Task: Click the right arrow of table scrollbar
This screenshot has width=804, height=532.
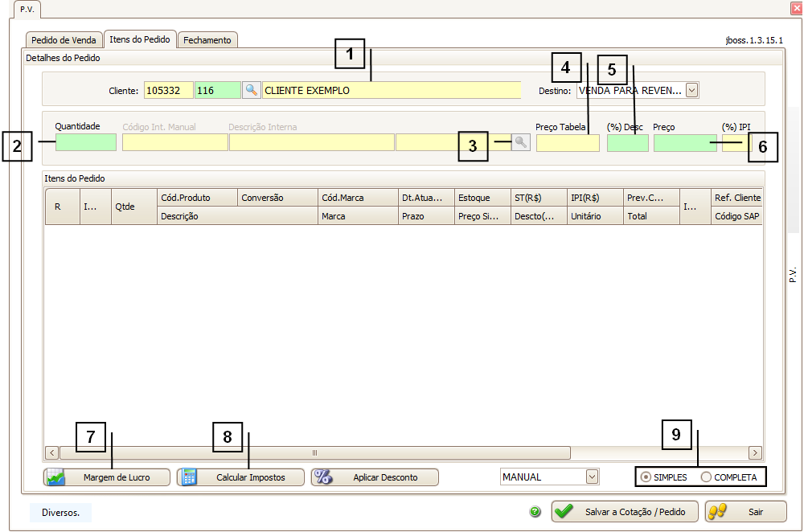Action: [755, 452]
